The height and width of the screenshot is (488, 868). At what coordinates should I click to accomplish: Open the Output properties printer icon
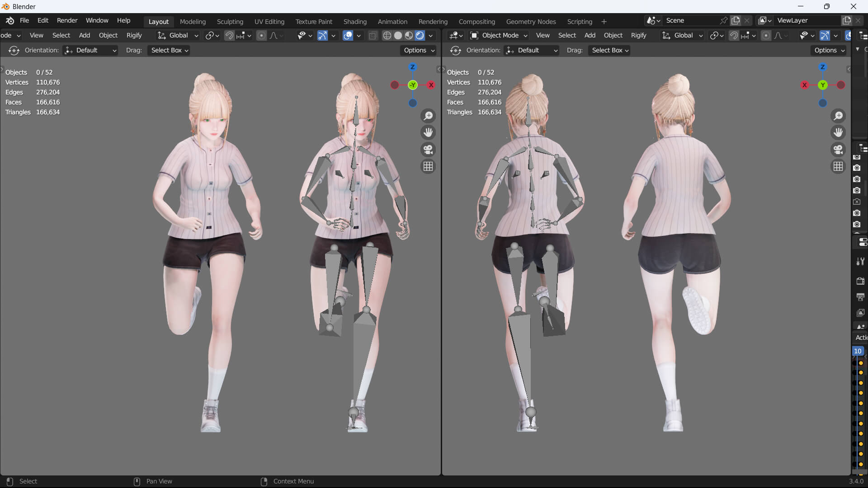[860, 297]
